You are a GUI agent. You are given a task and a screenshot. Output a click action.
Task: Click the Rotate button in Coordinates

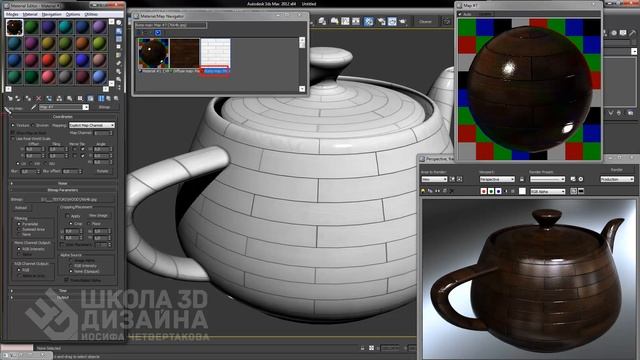(103, 171)
